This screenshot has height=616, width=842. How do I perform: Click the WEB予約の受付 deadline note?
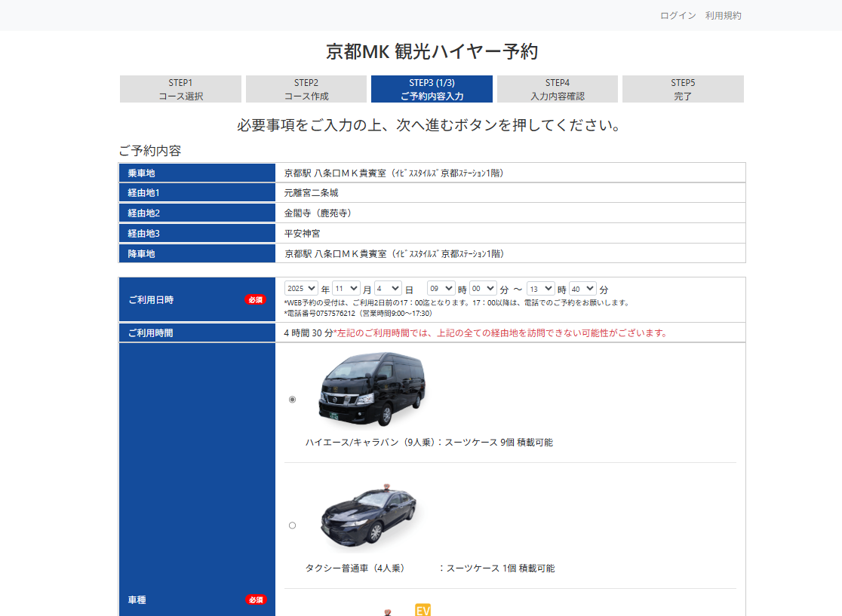(x=456, y=302)
